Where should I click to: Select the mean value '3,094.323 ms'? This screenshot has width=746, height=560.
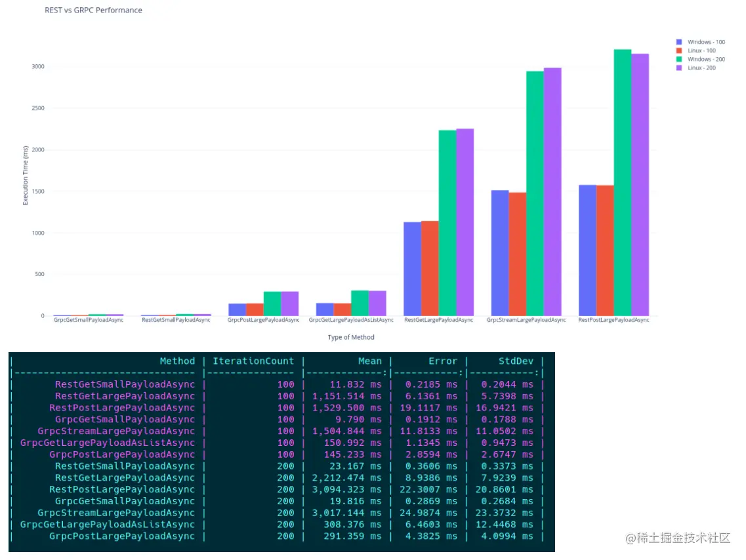coord(347,489)
